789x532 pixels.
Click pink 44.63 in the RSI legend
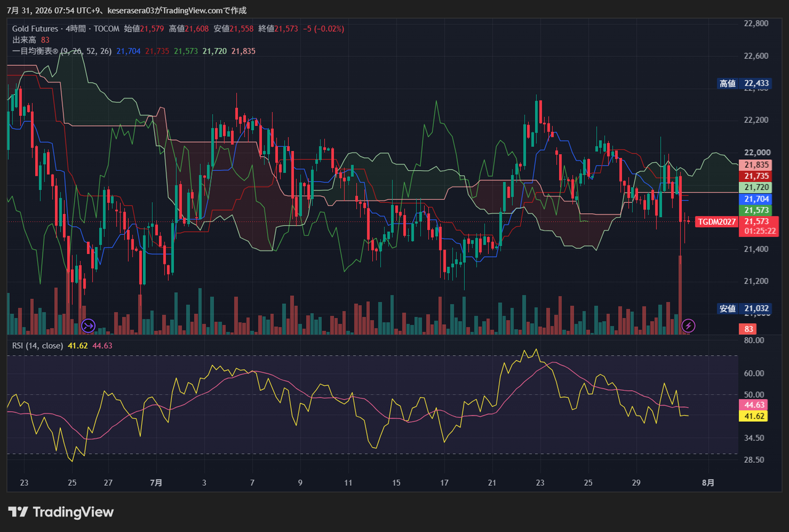tap(102, 345)
